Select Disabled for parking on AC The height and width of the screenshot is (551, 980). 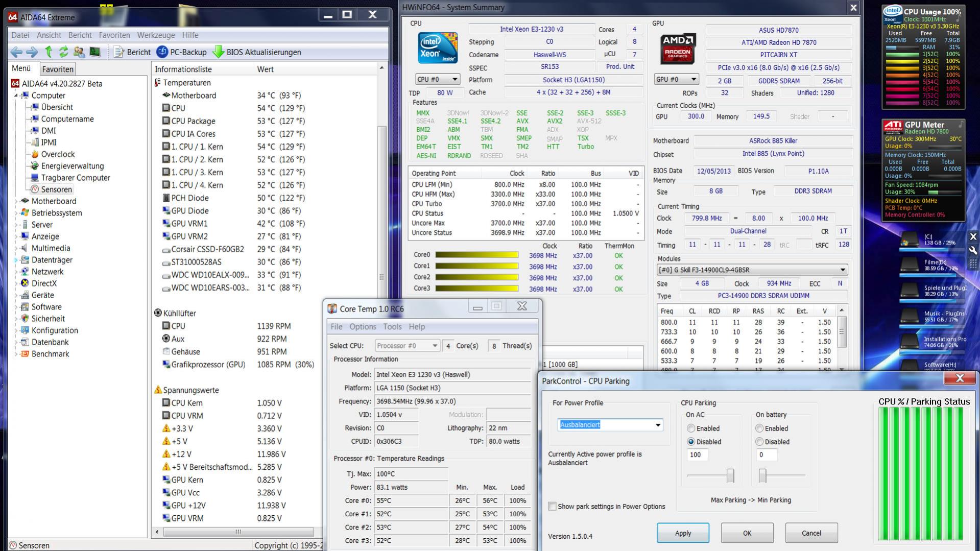point(691,442)
